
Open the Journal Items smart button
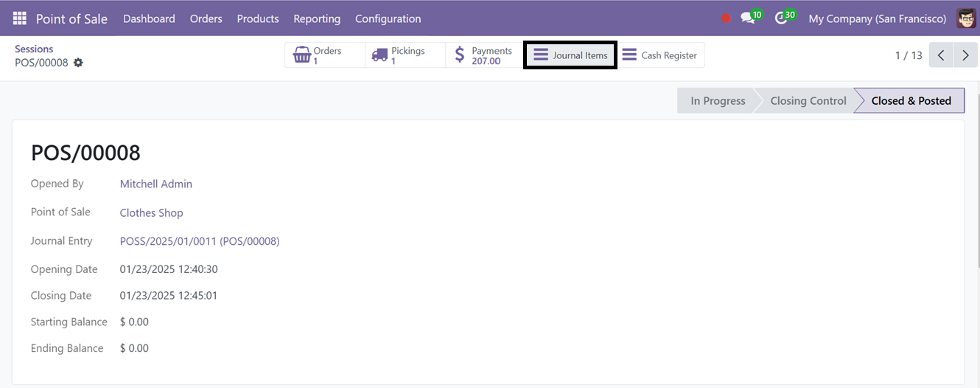[570, 55]
